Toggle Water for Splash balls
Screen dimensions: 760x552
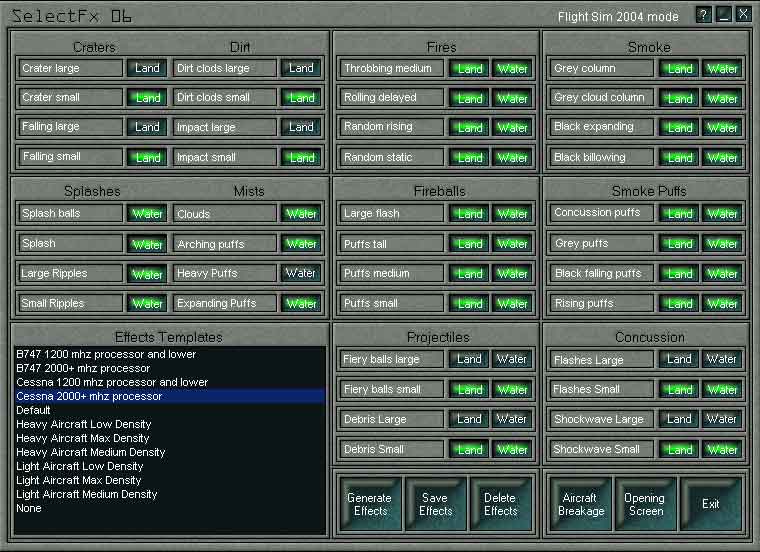point(147,213)
